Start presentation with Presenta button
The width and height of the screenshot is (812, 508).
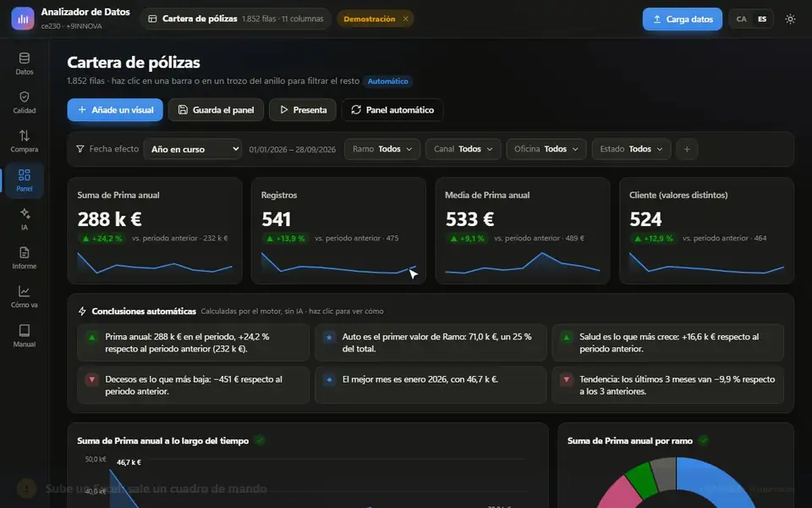303,110
